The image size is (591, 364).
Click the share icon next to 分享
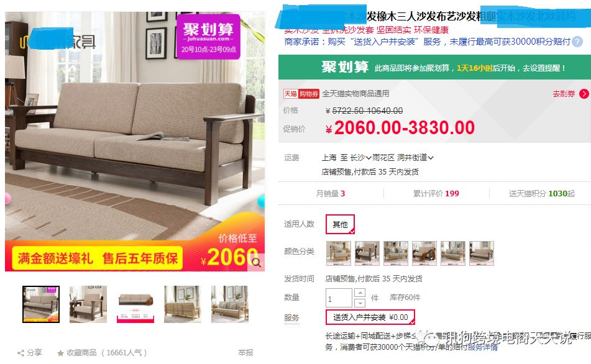21,353
